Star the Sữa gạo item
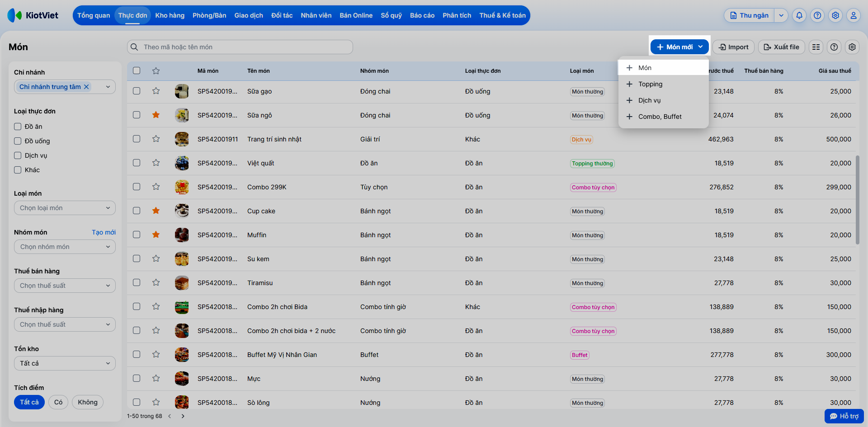The image size is (868, 427). (x=156, y=91)
